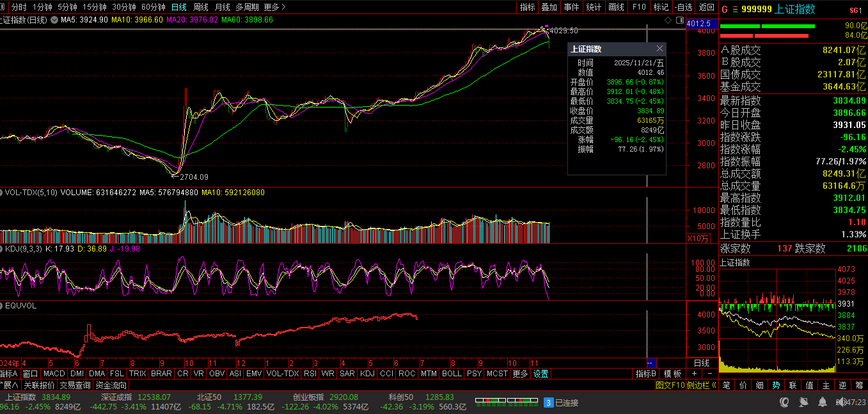Viewport: 868px width, 414px height.
Task: Expand 更多 indicator list in bottom bar
Action: pyautogui.click(x=520, y=374)
